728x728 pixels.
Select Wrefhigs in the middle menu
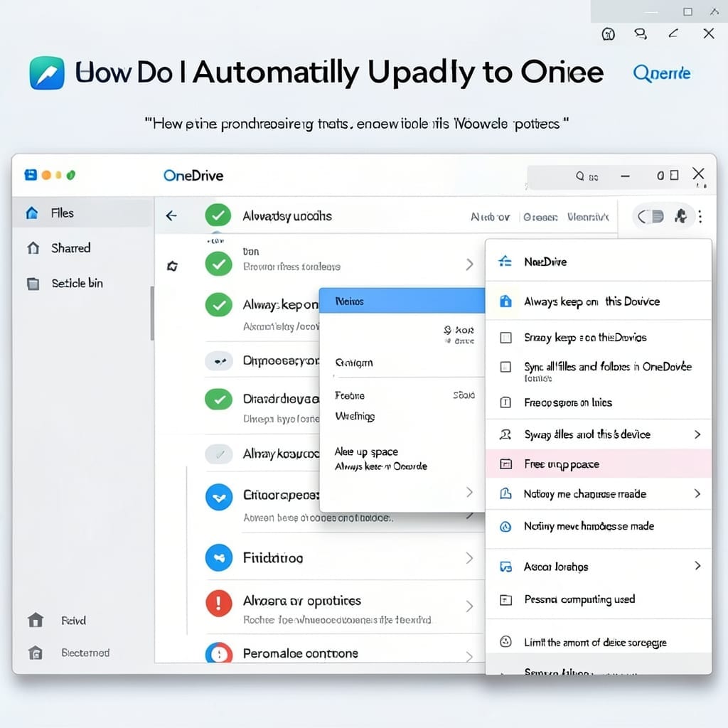(355, 416)
